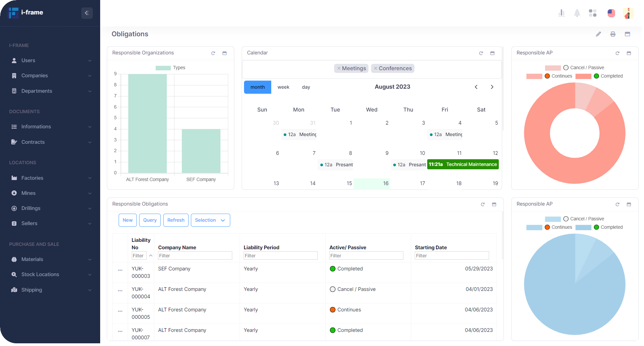This screenshot has height=346, width=644.
Task: Refresh the top Responsible AP panel
Action: click(617, 53)
